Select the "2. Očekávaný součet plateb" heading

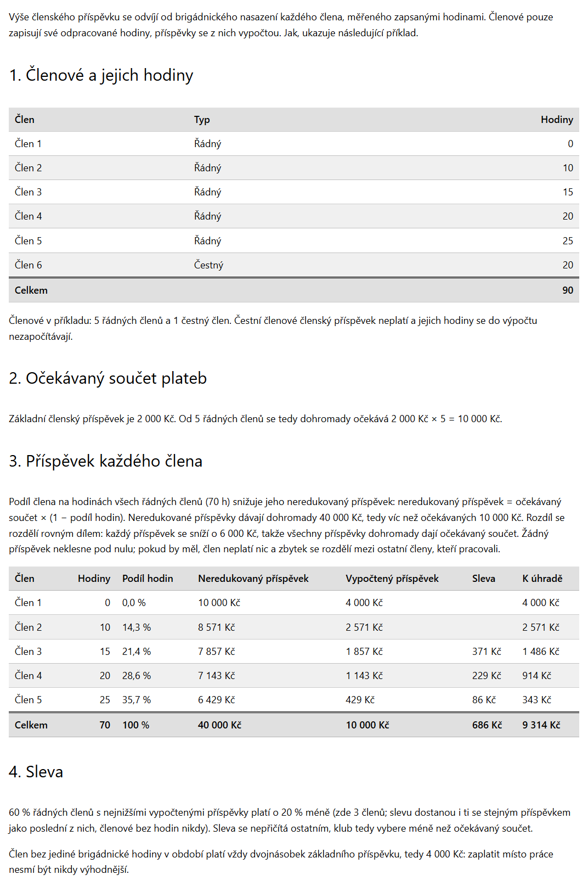coord(108,378)
